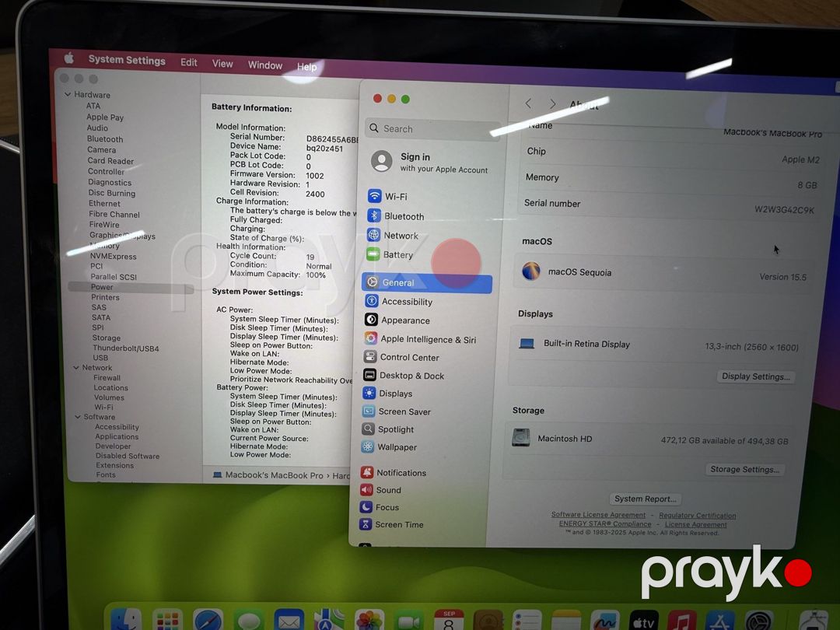Open Screen Time hourglass icon
The width and height of the screenshot is (840, 630).
tap(366, 524)
